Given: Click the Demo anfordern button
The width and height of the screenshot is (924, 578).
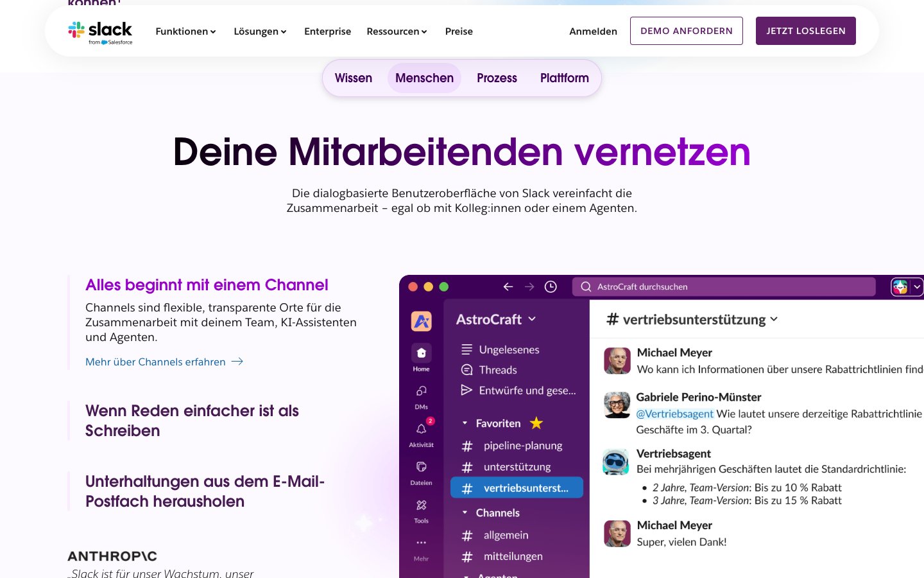Looking at the screenshot, I should [x=686, y=31].
